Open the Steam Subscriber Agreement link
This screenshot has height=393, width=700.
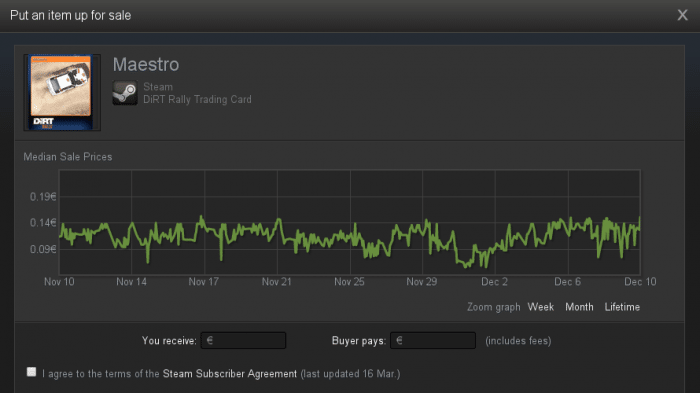tap(229, 374)
